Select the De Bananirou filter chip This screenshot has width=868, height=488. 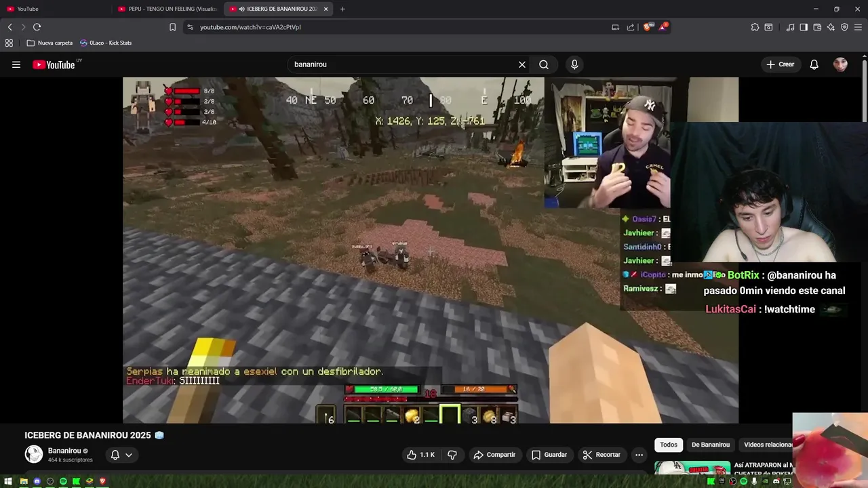711,445
